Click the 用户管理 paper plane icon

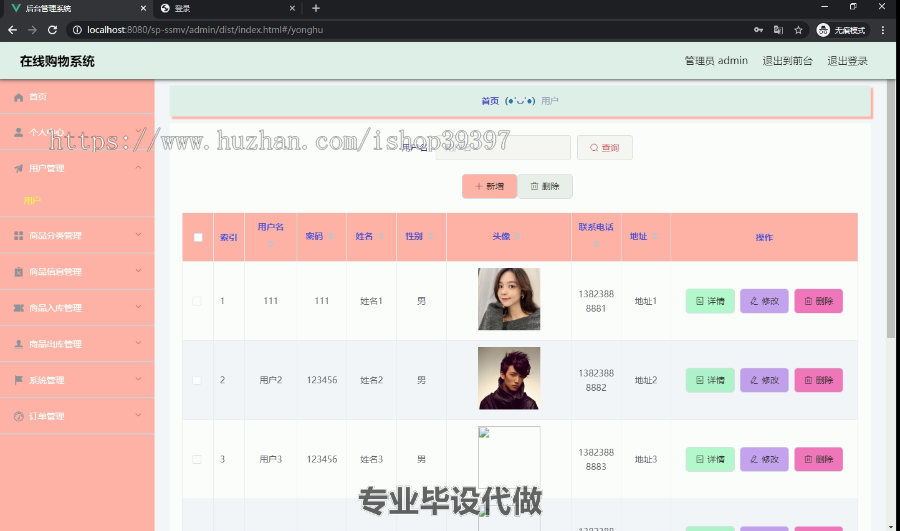click(x=18, y=168)
